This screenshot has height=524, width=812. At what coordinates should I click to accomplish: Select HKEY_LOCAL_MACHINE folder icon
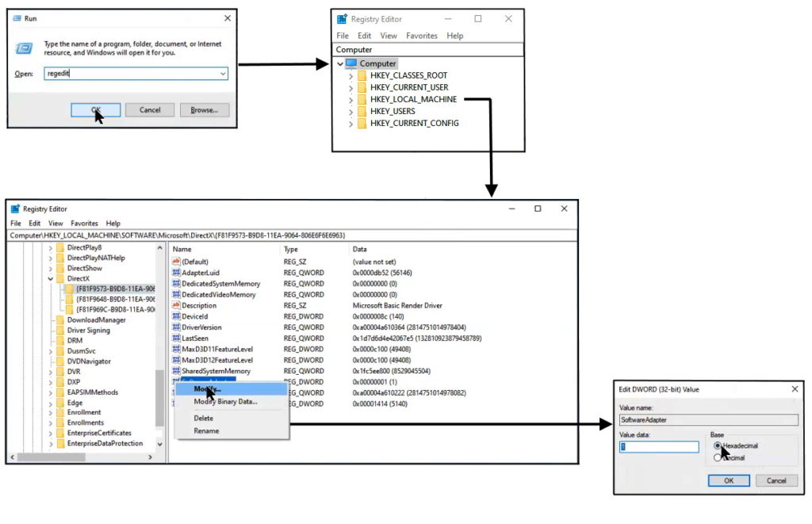pyautogui.click(x=362, y=99)
